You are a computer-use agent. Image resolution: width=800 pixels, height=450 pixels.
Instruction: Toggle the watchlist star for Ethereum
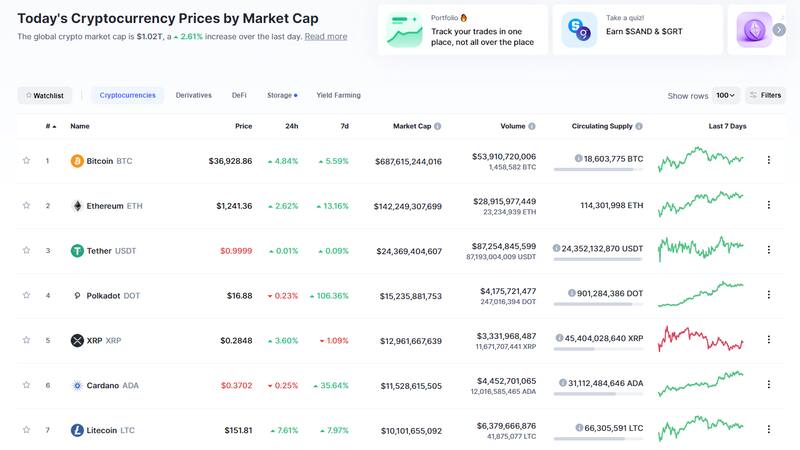tap(26, 205)
